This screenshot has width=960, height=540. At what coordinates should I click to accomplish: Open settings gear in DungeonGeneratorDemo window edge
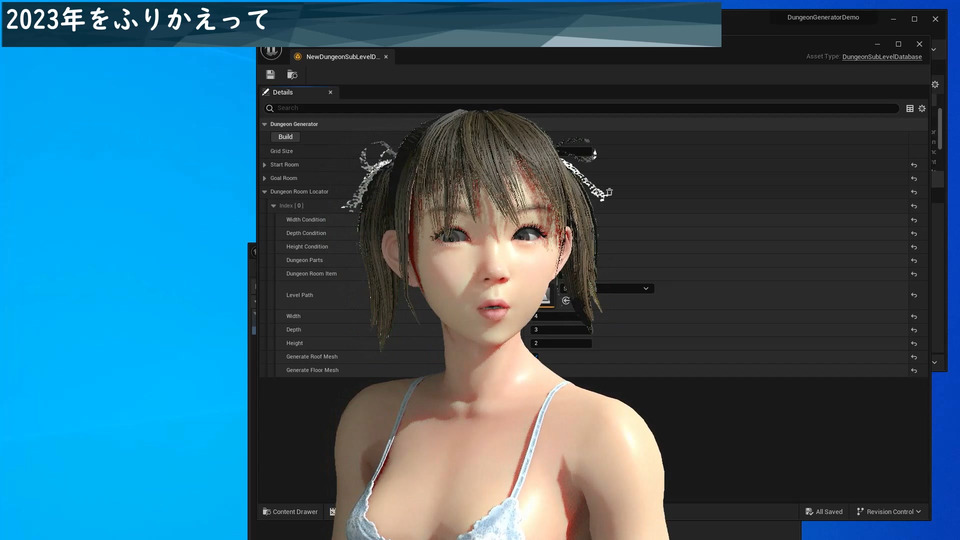pyautogui.click(x=935, y=84)
